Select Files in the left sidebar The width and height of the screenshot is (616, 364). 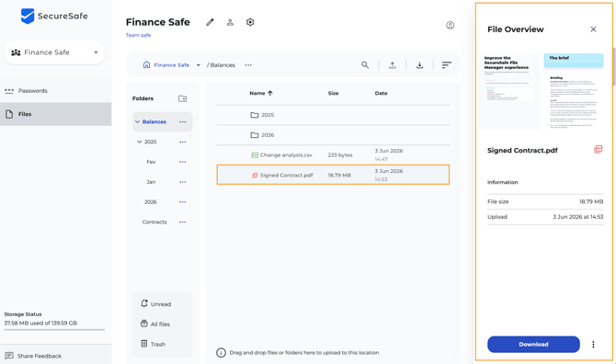point(55,114)
